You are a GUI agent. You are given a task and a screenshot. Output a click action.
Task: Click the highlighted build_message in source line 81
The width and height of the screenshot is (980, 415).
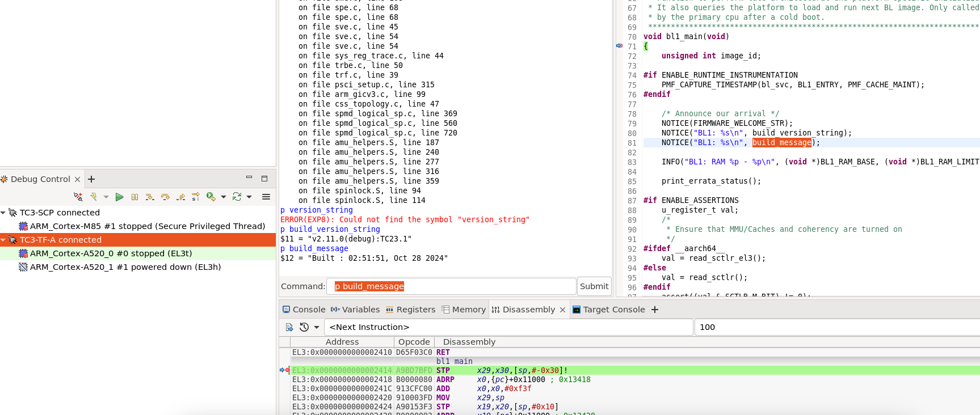tap(782, 143)
